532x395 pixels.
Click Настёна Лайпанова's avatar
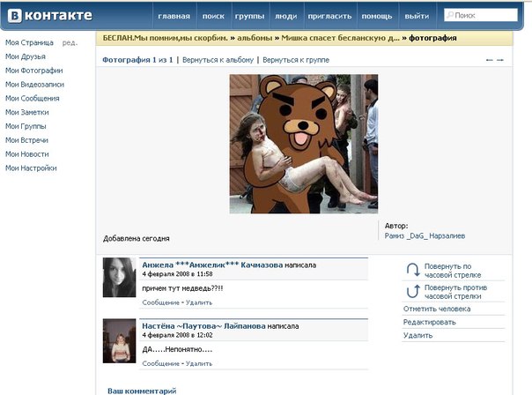point(120,340)
